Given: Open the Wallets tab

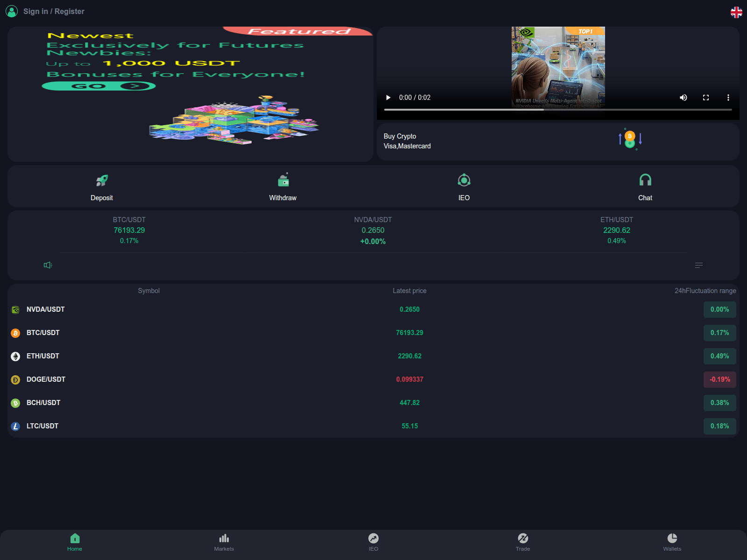Looking at the screenshot, I should (x=672, y=542).
